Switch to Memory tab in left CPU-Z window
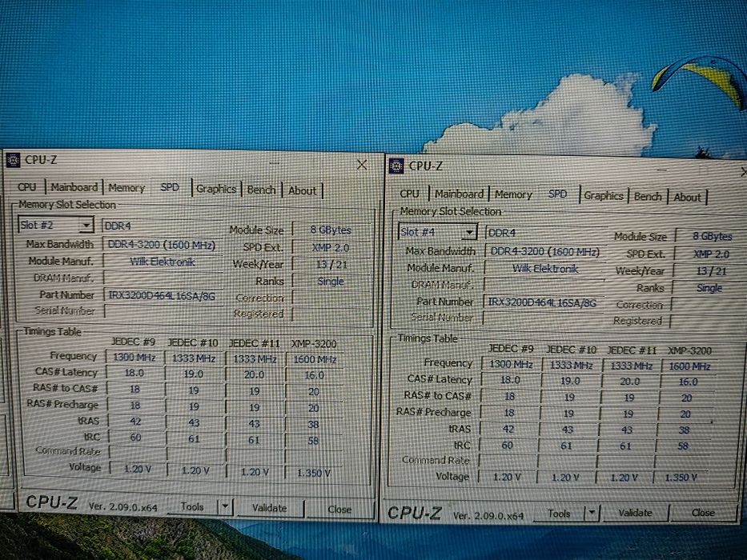Viewport: 747px width, 560px height. (x=127, y=188)
